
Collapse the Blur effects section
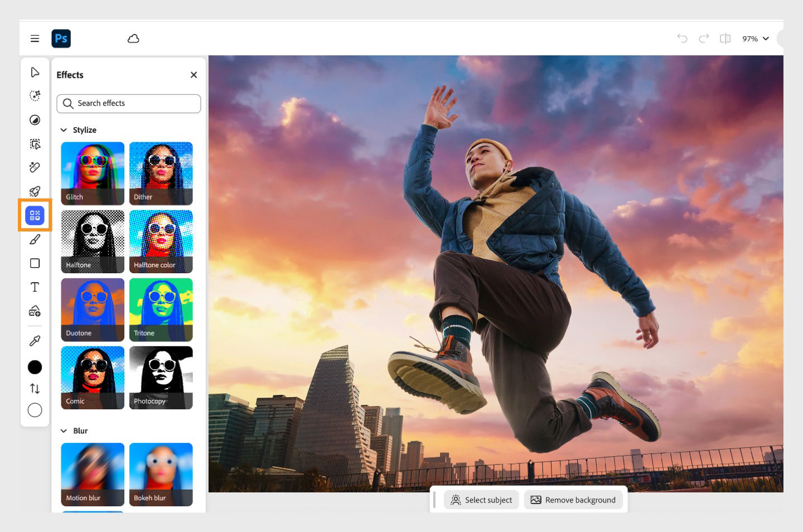coord(64,431)
